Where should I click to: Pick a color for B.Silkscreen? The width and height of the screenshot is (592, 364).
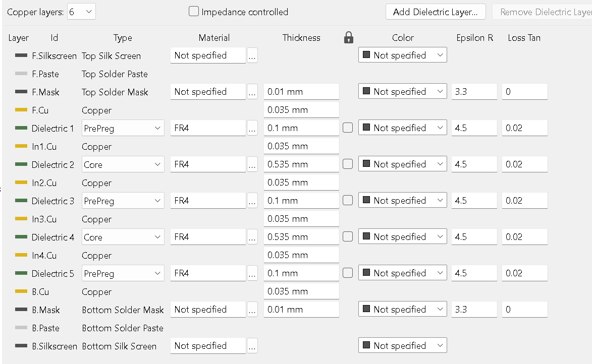tap(402, 345)
